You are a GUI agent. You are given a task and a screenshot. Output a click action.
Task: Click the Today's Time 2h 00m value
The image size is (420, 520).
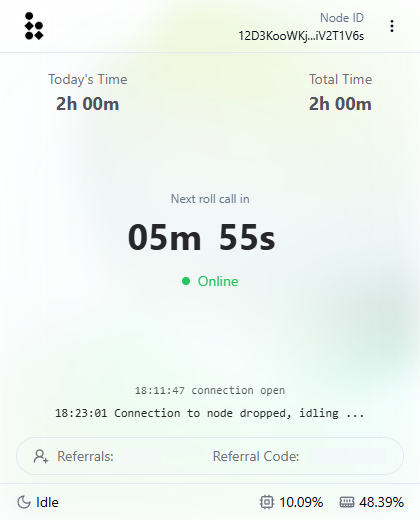pos(88,104)
